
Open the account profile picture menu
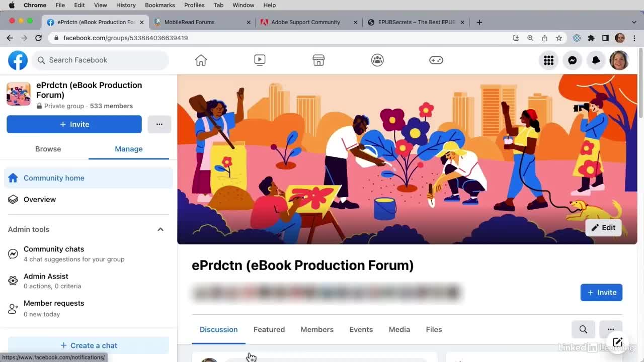619,60
